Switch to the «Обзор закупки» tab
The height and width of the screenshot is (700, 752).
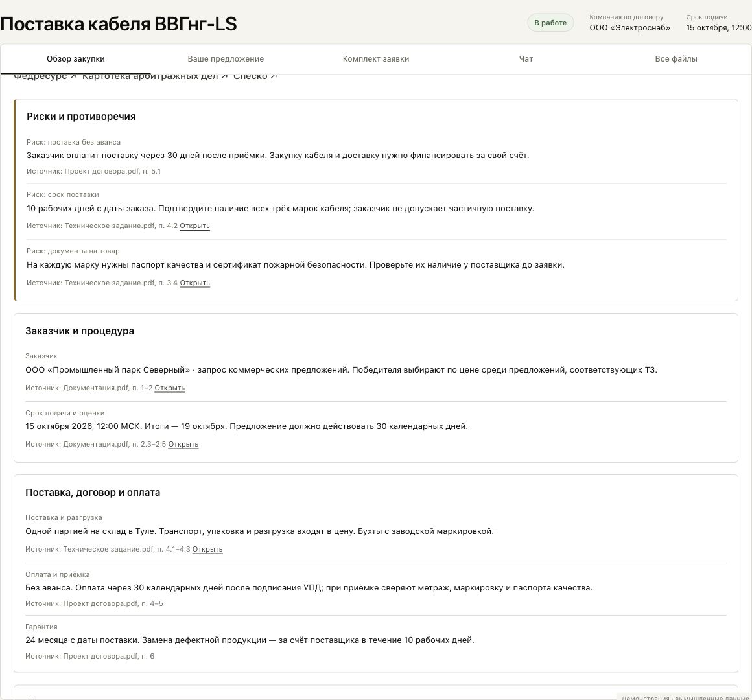point(75,59)
